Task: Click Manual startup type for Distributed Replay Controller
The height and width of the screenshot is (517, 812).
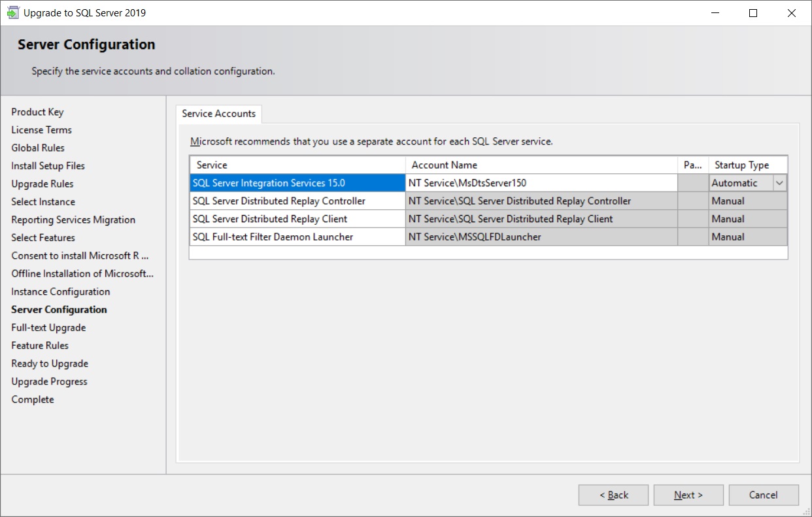Action: click(x=748, y=201)
